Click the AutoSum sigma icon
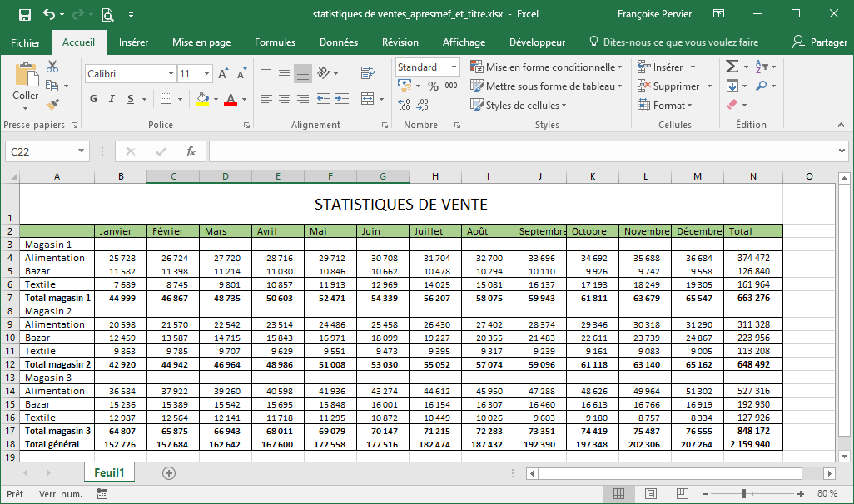854x504 pixels. 732,67
